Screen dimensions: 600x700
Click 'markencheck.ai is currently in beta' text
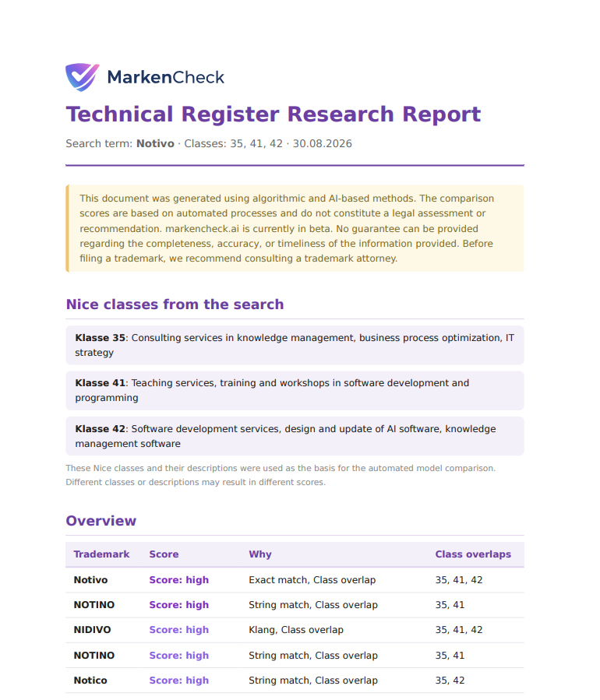(249, 229)
